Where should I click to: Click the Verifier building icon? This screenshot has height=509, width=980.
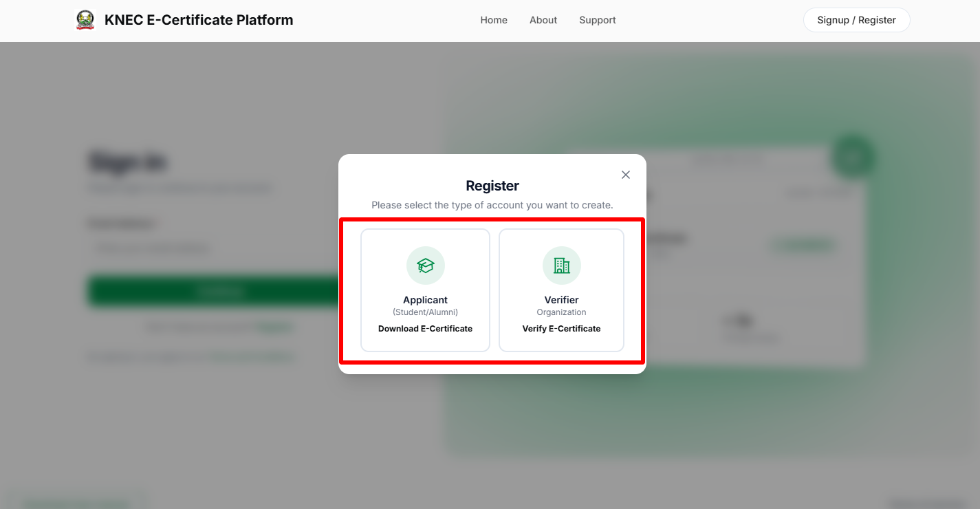coord(562,266)
